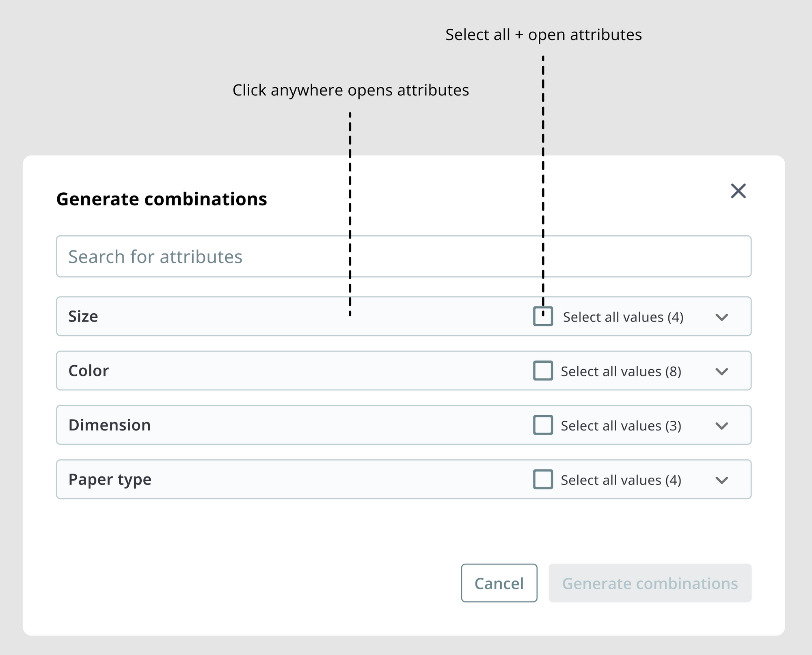Check Select all values for Color
The width and height of the screenshot is (812, 655).
point(543,371)
